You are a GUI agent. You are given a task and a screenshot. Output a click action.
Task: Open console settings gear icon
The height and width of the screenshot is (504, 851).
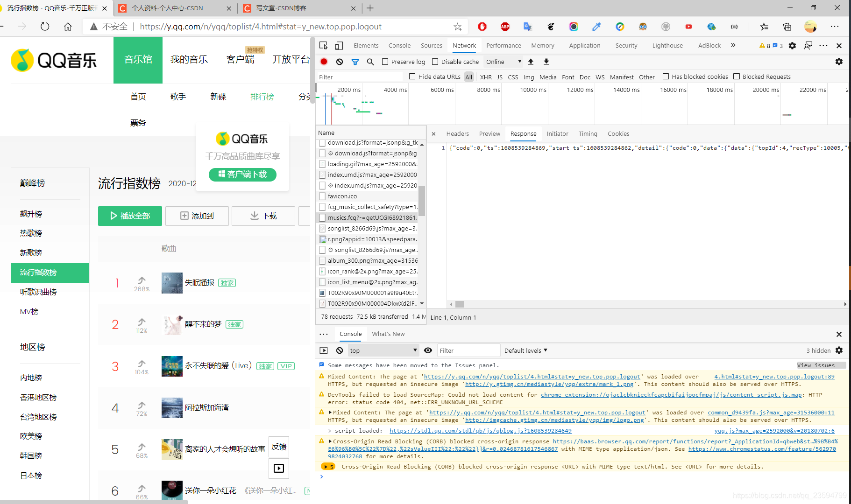coord(839,350)
